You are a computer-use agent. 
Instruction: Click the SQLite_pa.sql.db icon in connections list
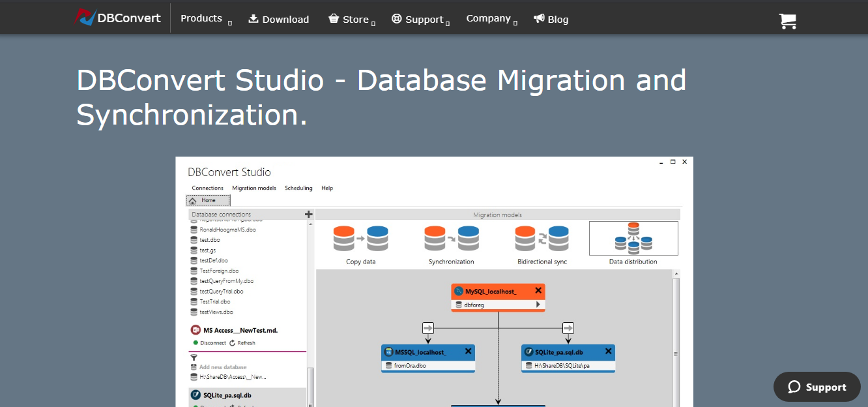pos(195,395)
